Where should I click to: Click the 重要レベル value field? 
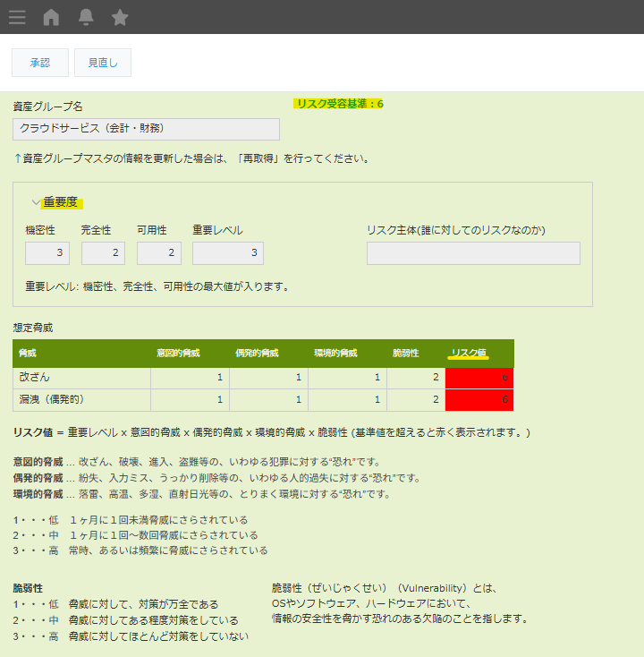tap(227, 253)
